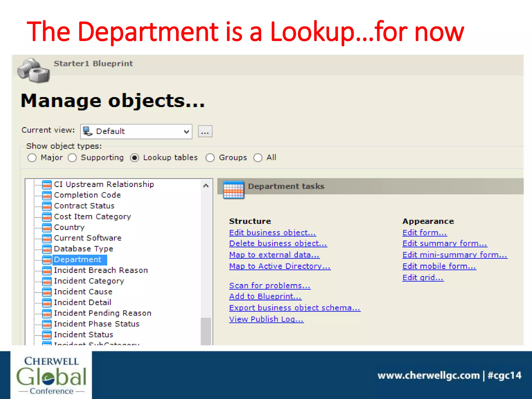Select Incident Phase Status tree item
The image size is (532, 399).
click(x=97, y=324)
